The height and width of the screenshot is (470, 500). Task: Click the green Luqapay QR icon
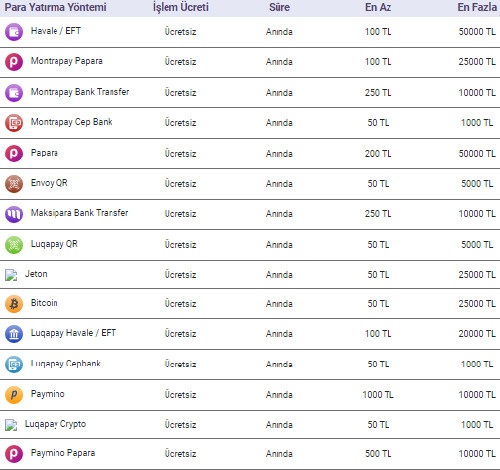click(14, 245)
